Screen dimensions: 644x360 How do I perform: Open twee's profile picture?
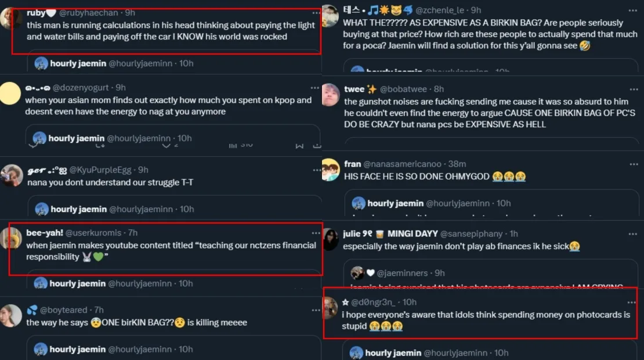tap(330, 95)
